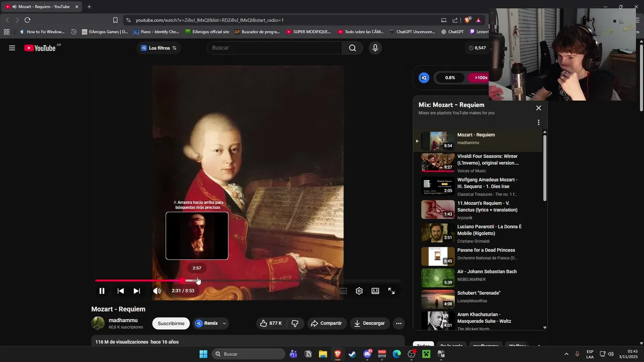Seek the video progress bar to 2:57
Screen dimensions: 644x362
[x=197, y=281]
